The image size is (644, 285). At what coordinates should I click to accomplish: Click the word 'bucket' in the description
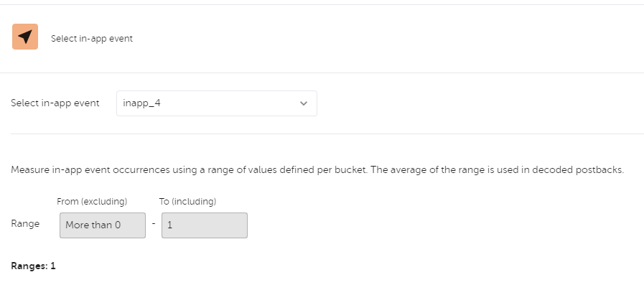353,170
